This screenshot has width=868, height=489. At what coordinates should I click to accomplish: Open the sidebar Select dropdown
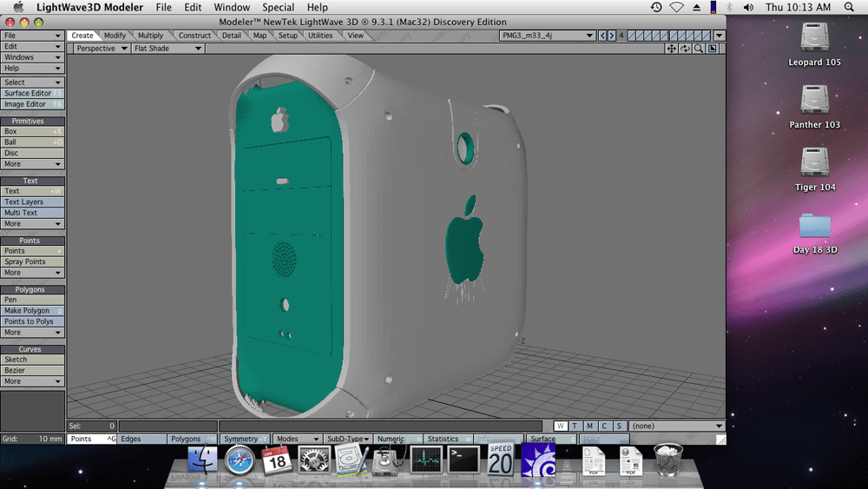pyautogui.click(x=32, y=82)
